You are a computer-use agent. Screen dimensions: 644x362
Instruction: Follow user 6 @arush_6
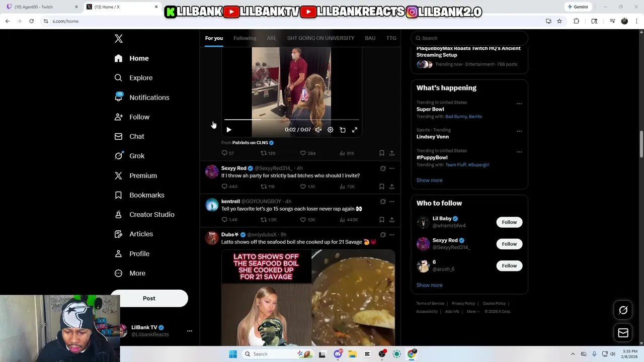(x=509, y=265)
